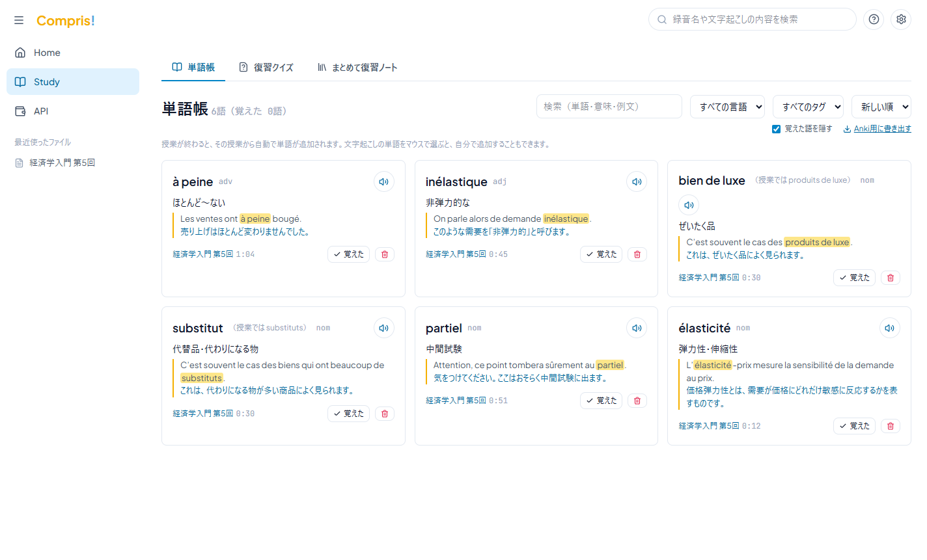
Task: Click the top recordings search box
Action: point(753,20)
